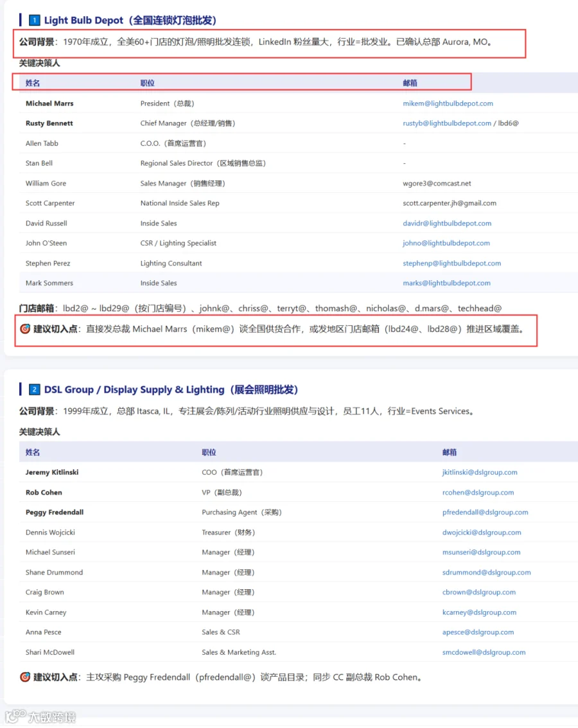Select the name Kevin Carney
Image resolution: width=578 pixels, height=728 pixels.
(x=46, y=612)
